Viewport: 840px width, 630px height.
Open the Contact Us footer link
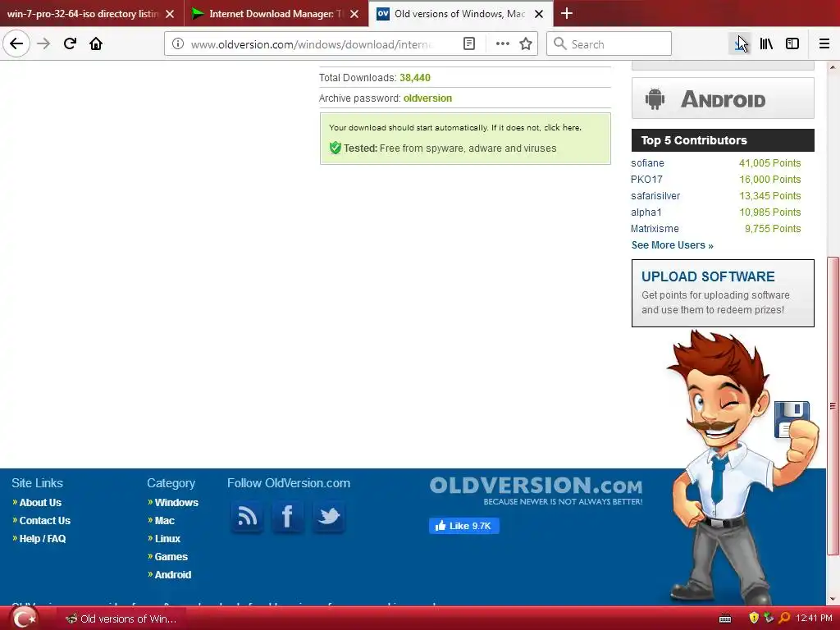[x=45, y=521]
